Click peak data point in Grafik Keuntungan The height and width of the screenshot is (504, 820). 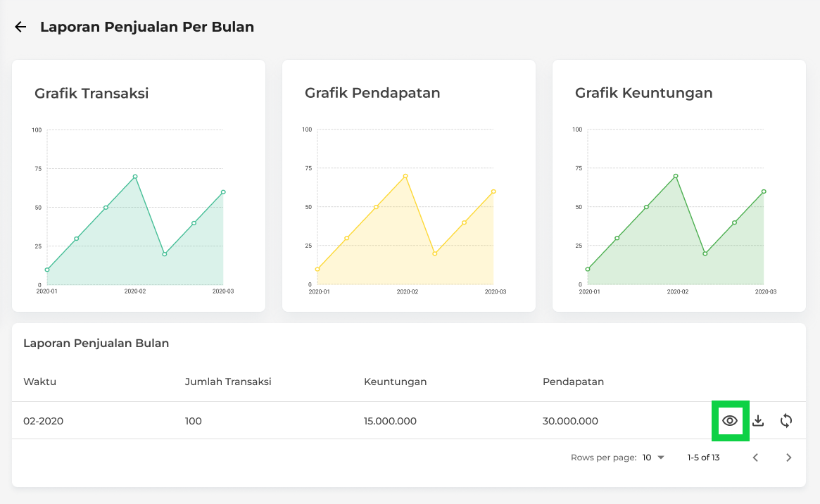tap(676, 176)
